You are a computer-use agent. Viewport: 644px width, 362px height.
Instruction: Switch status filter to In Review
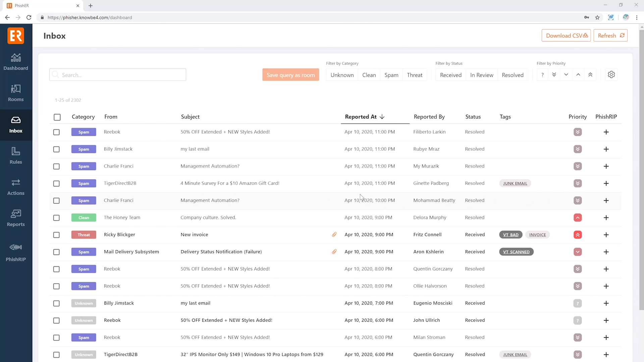pyautogui.click(x=482, y=74)
